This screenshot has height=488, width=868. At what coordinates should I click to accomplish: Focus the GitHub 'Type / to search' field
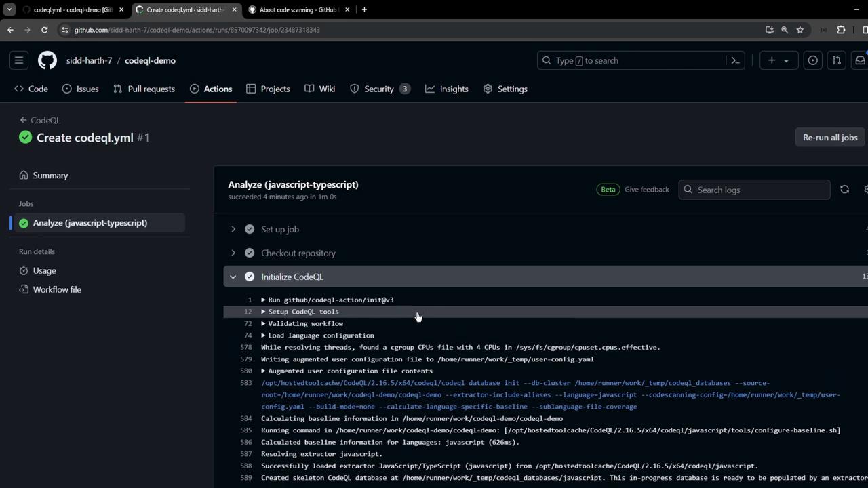641,60
